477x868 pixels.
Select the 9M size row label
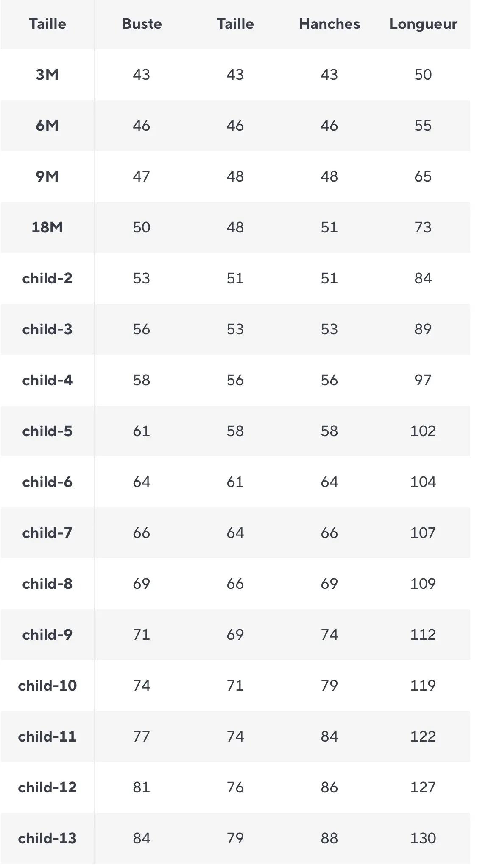tap(47, 176)
